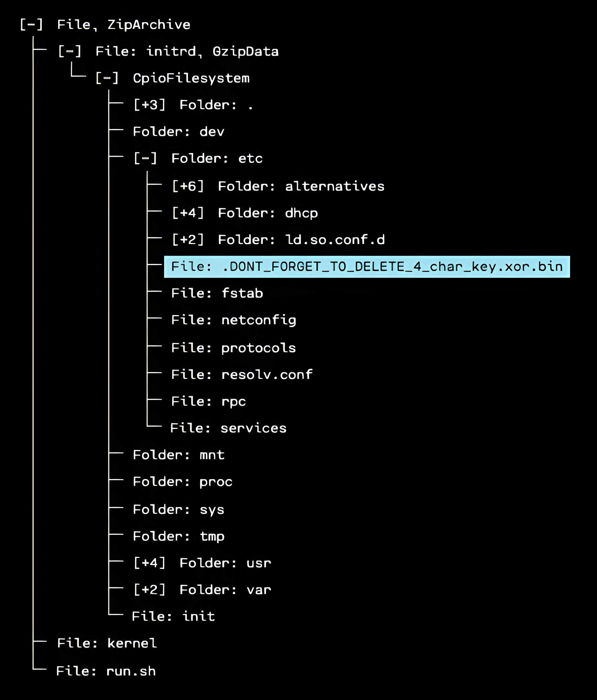
Task: Select the services file
Action: (228, 428)
